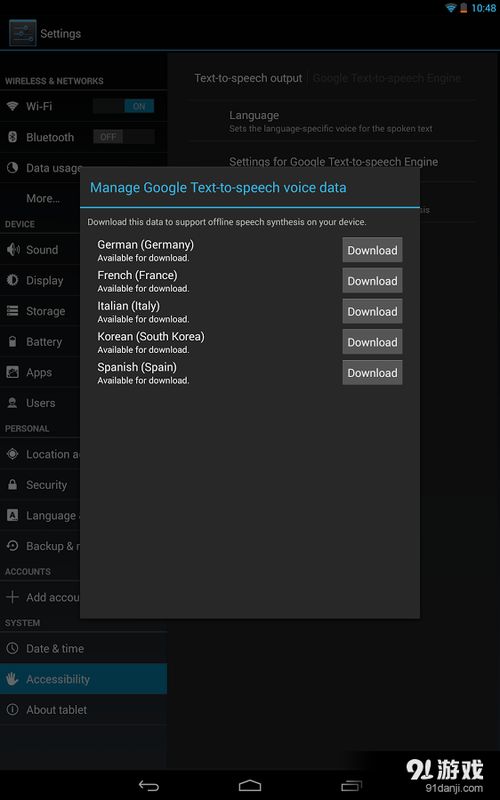
Task: Open About tablet entry
Action: 83,709
